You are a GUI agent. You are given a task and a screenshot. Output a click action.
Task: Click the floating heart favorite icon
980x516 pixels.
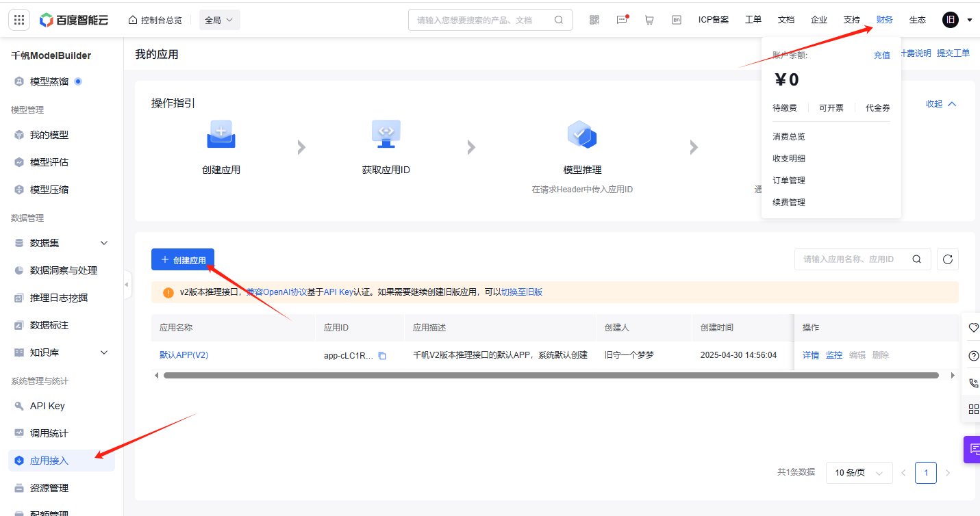pyautogui.click(x=973, y=328)
